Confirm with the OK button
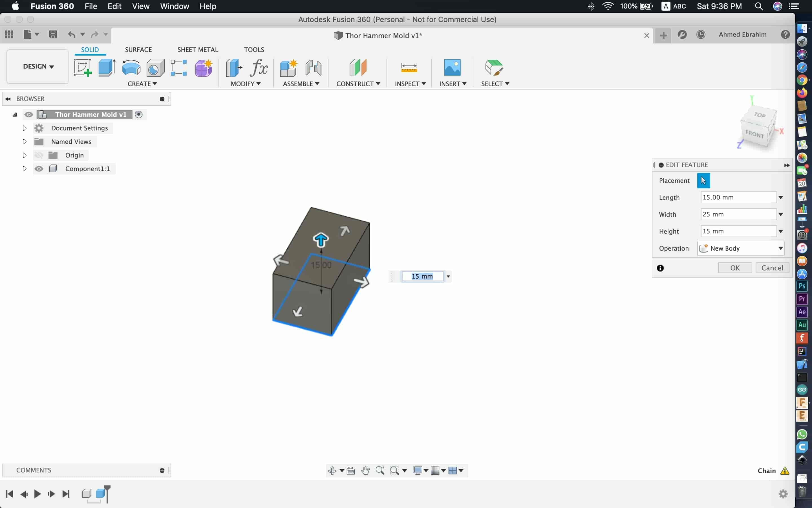Screen dimensions: 812x508 [735, 268]
